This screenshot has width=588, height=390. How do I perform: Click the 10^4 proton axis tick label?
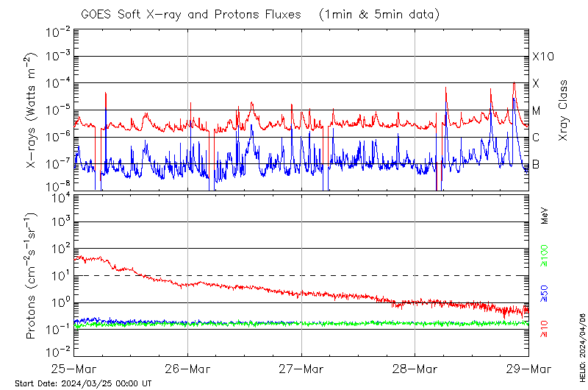60,196
